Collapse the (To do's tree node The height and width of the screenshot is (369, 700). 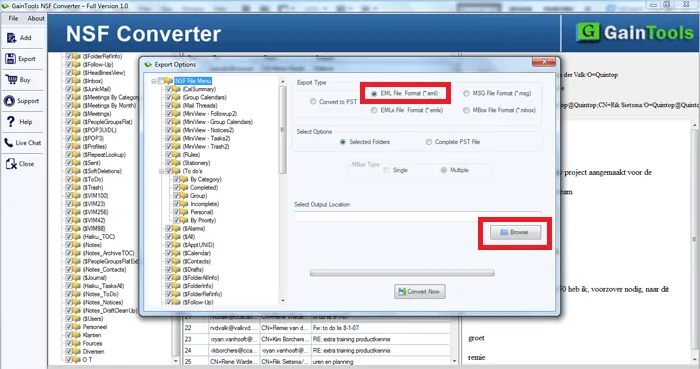click(162, 171)
